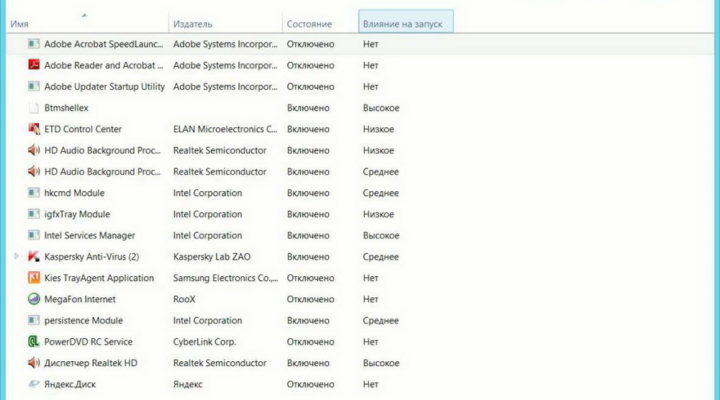Click Intel Corporation publisher in persistence Module row
This screenshot has width=720, height=400.
pos(208,321)
